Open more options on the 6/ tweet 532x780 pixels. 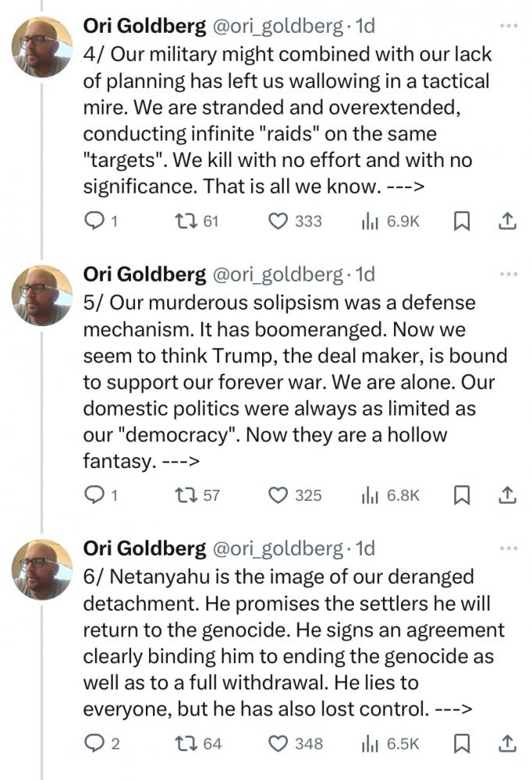coord(508,549)
